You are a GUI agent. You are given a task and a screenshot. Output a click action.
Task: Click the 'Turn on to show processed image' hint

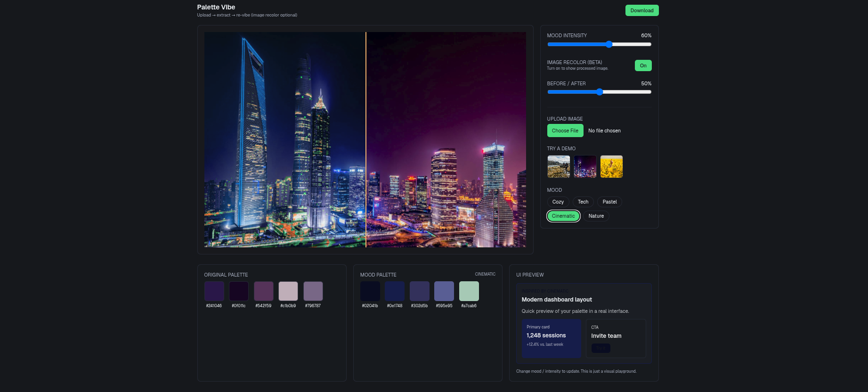[577, 68]
